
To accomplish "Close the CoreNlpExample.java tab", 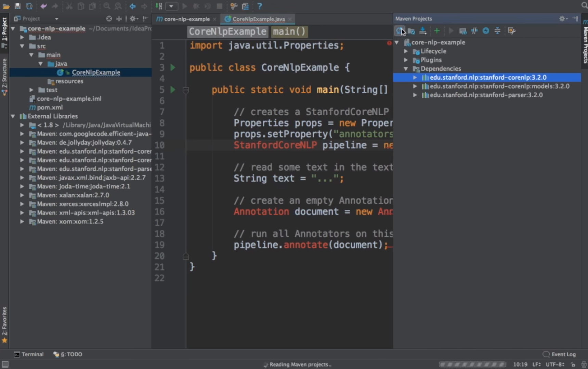I will (290, 19).
